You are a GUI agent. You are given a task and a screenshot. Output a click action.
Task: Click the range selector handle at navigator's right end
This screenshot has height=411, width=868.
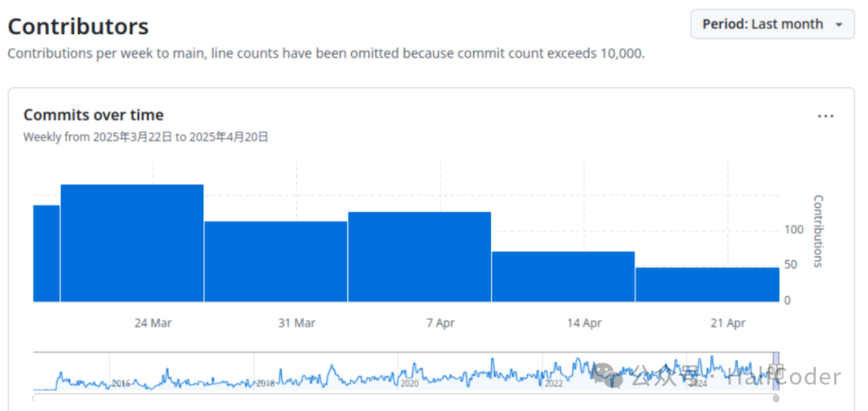[776, 370]
